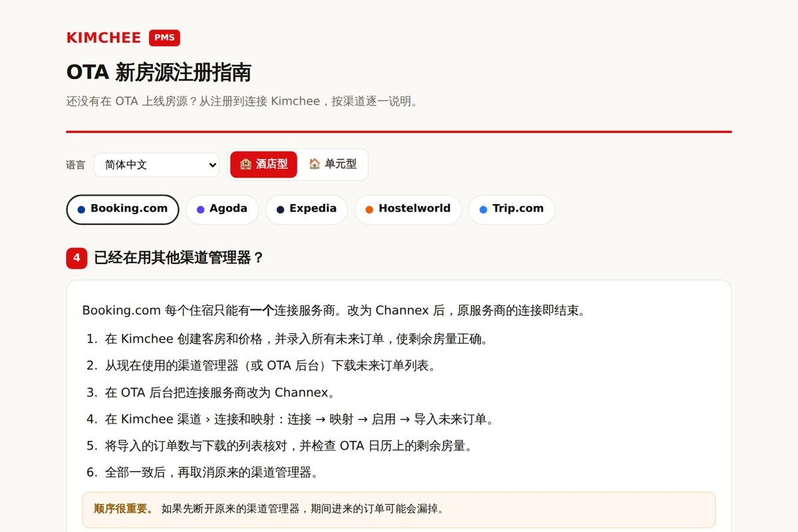Image resolution: width=798 pixels, height=532 pixels.
Task: Click the KIMCHEE logo
Action: pyautogui.click(x=104, y=38)
